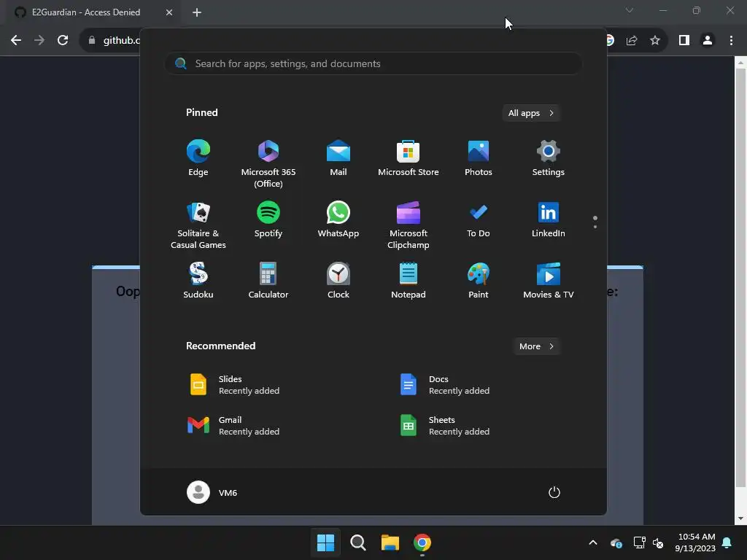Open WhatsApp
Viewport: 747px width, 560px height.
[338, 220]
